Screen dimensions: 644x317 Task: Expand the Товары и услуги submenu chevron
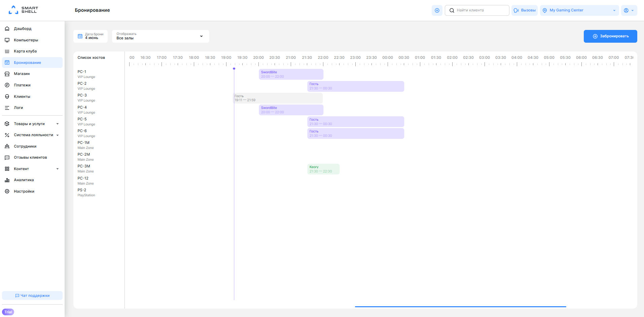(x=58, y=124)
